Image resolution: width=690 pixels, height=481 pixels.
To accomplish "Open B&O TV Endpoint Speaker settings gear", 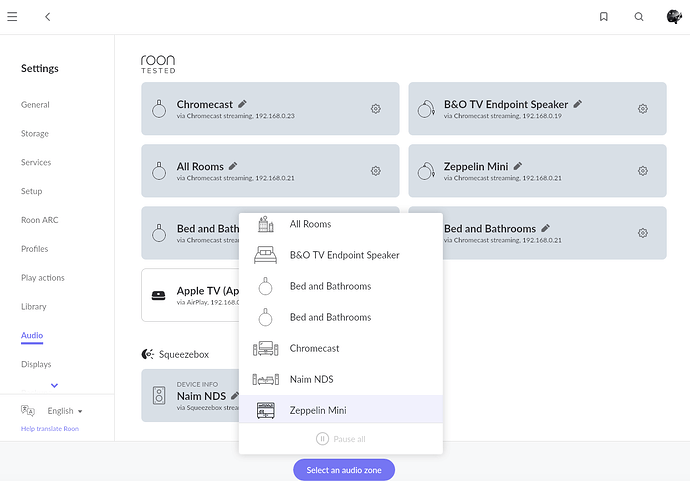I will [643, 109].
